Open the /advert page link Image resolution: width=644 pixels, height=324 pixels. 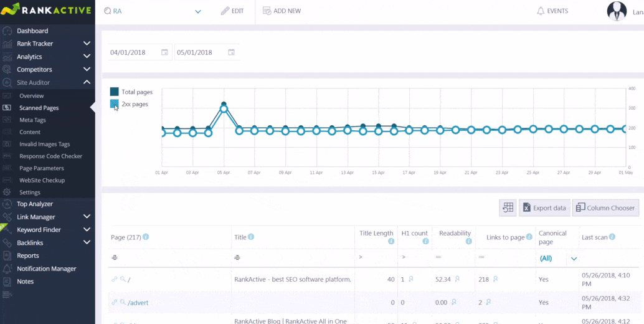(138, 303)
